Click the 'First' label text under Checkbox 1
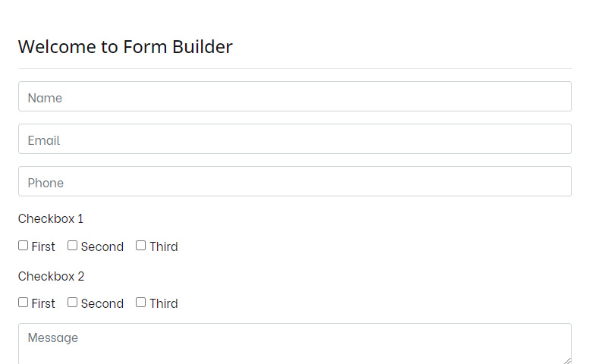Image resolution: width=610 pixels, height=364 pixels. point(43,246)
